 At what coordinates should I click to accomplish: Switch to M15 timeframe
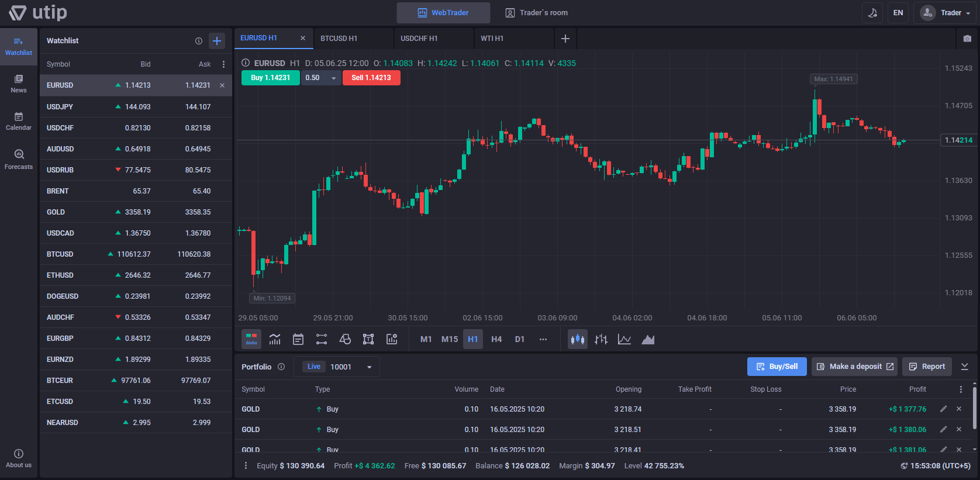pyautogui.click(x=450, y=339)
